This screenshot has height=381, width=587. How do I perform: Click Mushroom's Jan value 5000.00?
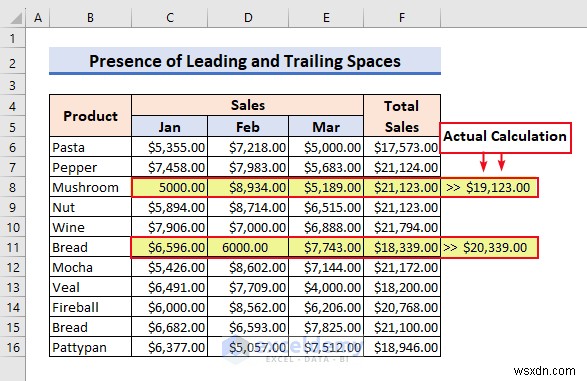coord(170,187)
